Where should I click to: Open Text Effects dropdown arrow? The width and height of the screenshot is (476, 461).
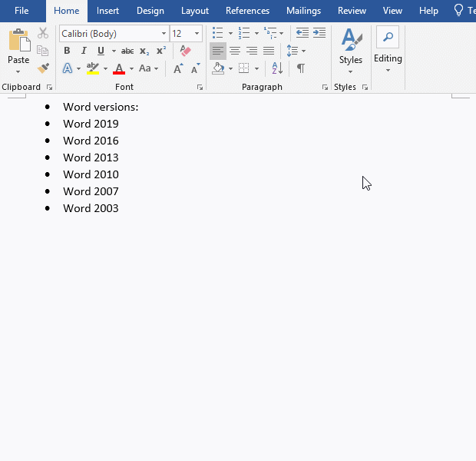click(78, 69)
